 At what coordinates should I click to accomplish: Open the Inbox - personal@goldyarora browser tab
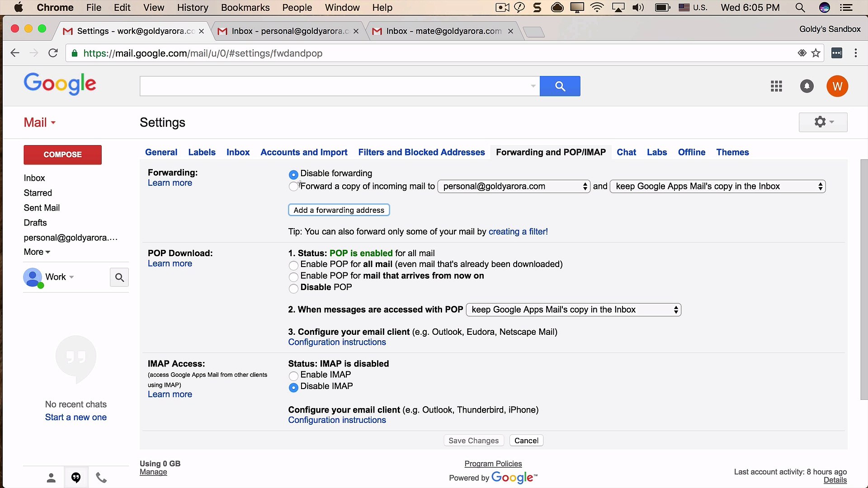(x=285, y=31)
